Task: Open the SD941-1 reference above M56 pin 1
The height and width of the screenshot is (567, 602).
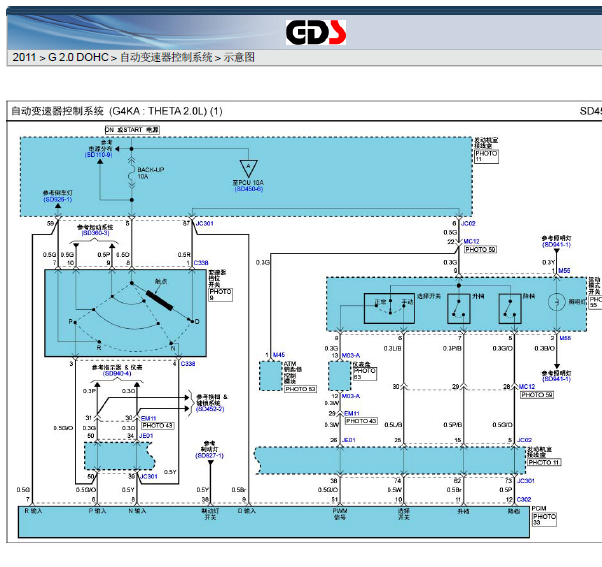Action: point(557,245)
